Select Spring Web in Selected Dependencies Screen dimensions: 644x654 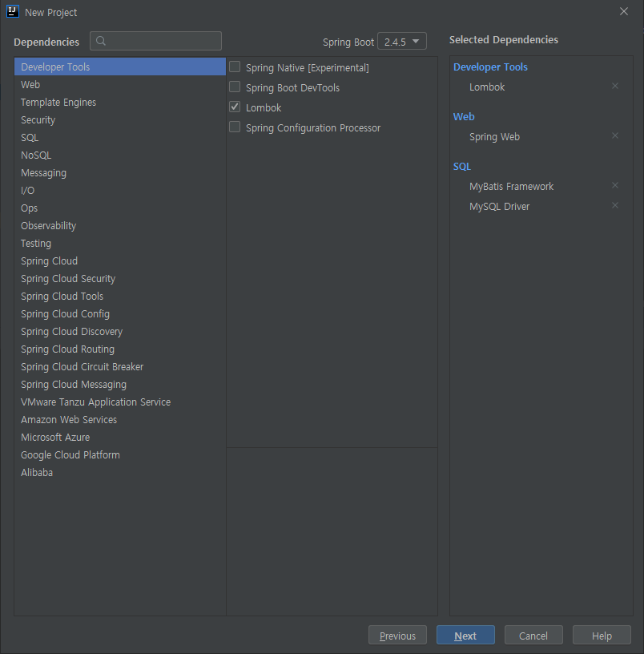point(494,137)
